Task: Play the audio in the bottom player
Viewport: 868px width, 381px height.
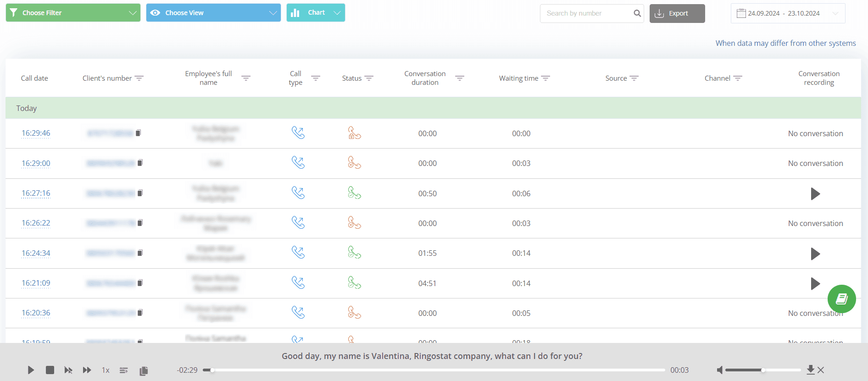Action: point(31,370)
